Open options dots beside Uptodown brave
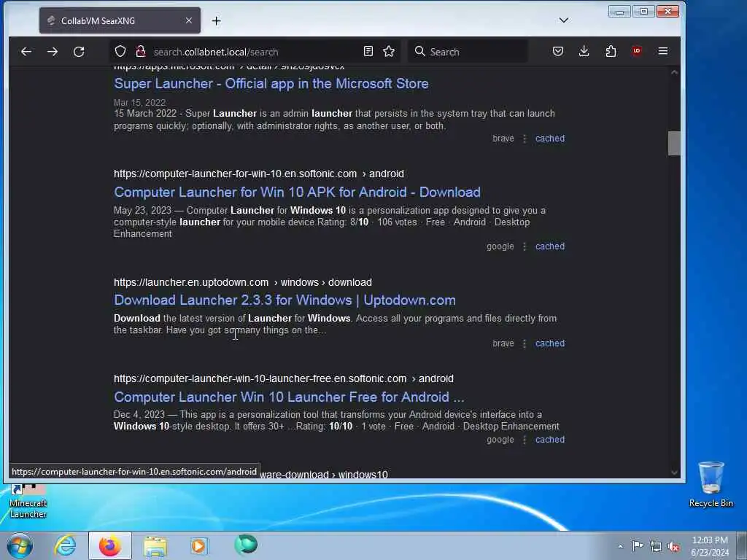The height and width of the screenshot is (560, 747). [x=525, y=344]
